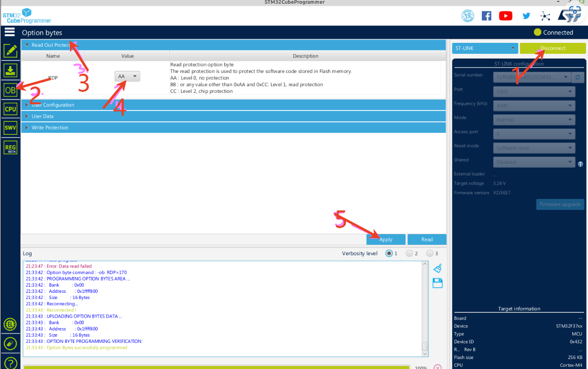Open the ST-LINK interface dropdown

[x=485, y=48]
